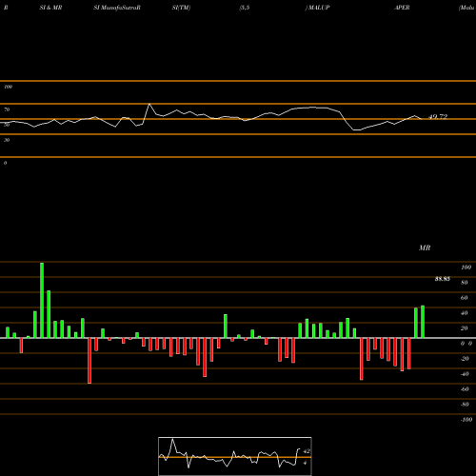
Task: Click the "80" label on MR axis
Action: click(x=465, y=283)
